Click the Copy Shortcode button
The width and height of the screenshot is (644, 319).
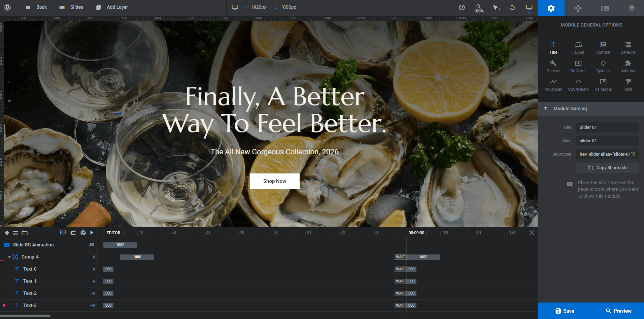607,168
